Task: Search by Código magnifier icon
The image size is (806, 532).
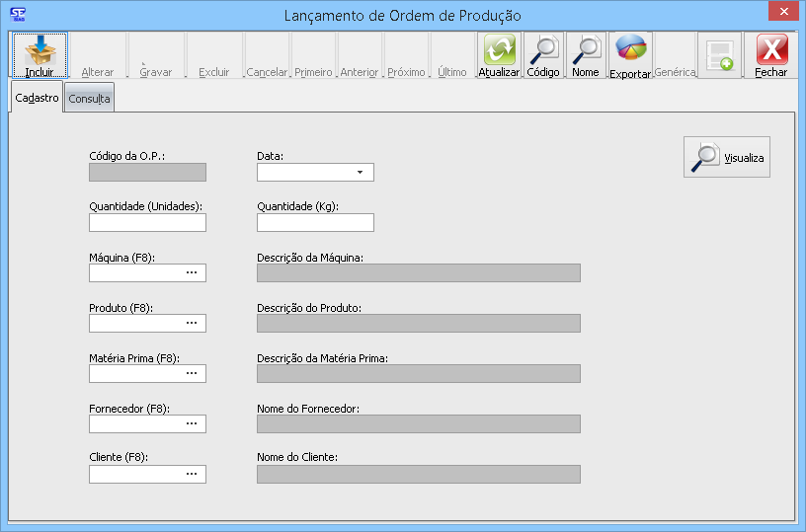Action: click(x=542, y=50)
